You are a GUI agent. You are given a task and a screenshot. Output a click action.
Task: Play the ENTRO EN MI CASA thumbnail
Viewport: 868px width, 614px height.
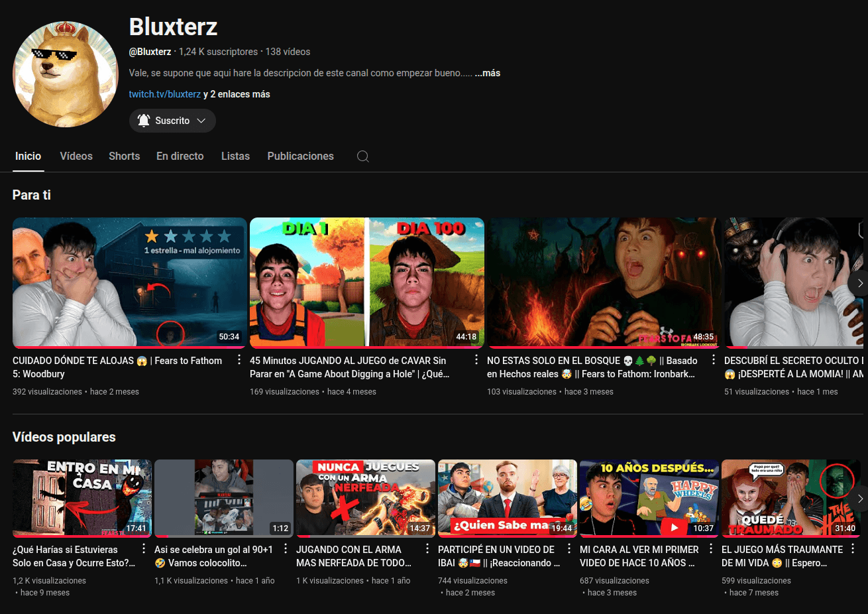(x=82, y=499)
